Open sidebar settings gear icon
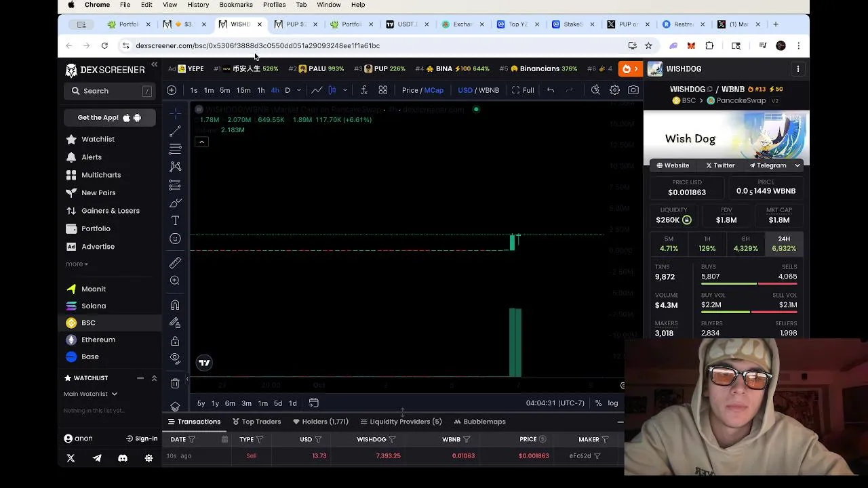 [149, 458]
